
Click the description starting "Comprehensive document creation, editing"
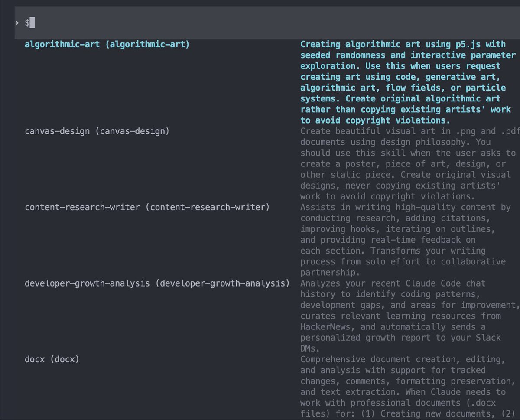407,387
